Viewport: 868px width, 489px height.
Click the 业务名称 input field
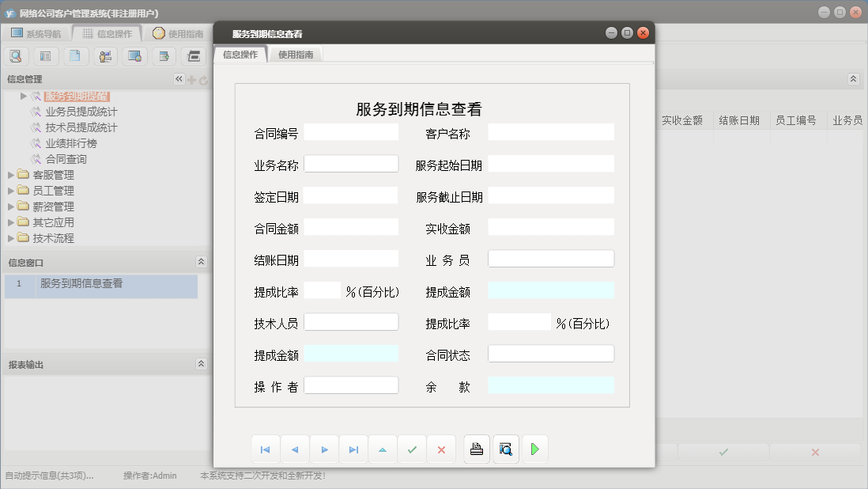(x=351, y=164)
